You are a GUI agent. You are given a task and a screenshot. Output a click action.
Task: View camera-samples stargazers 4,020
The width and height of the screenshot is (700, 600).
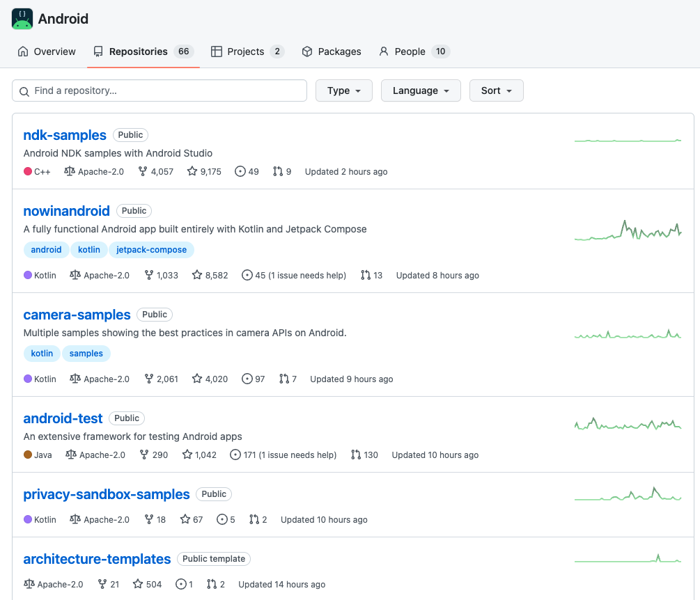tap(210, 379)
